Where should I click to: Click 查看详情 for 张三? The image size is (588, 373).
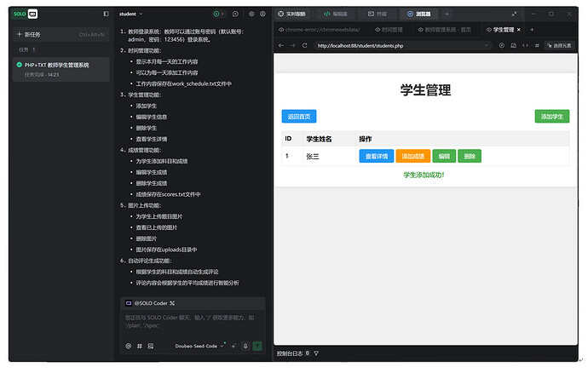click(376, 156)
